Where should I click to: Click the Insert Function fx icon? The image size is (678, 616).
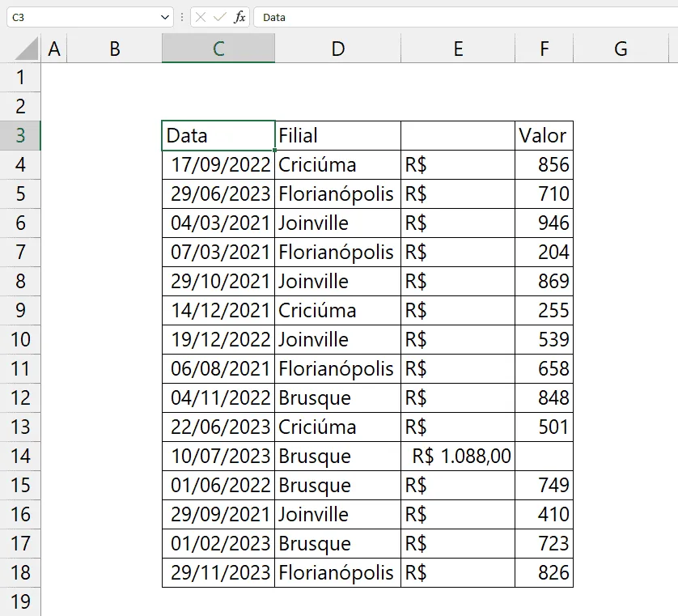tap(239, 17)
